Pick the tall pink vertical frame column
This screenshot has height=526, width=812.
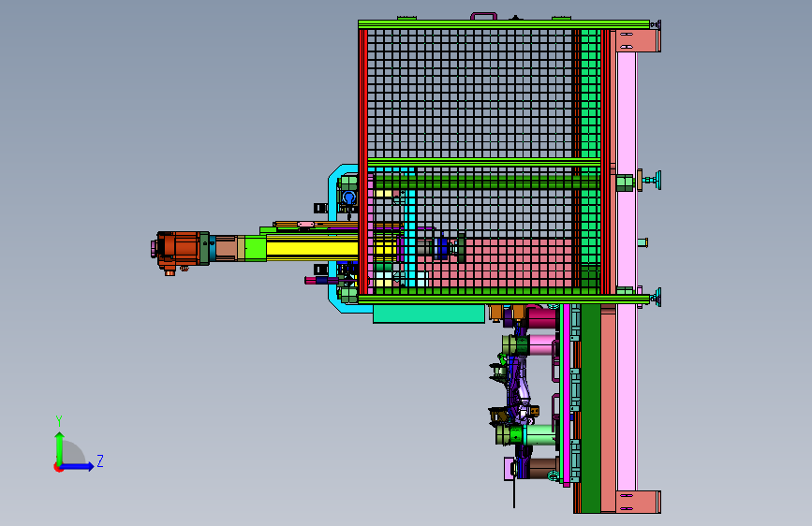(x=626, y=270)
